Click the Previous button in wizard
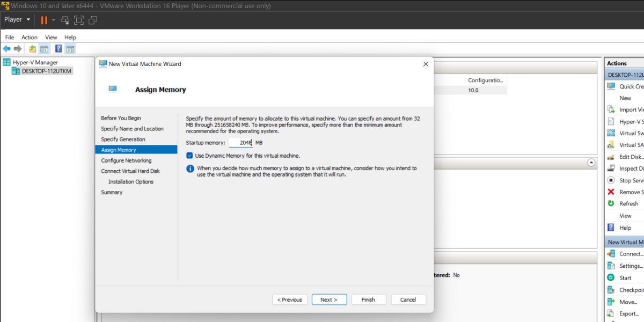 (x=290, y=299)
